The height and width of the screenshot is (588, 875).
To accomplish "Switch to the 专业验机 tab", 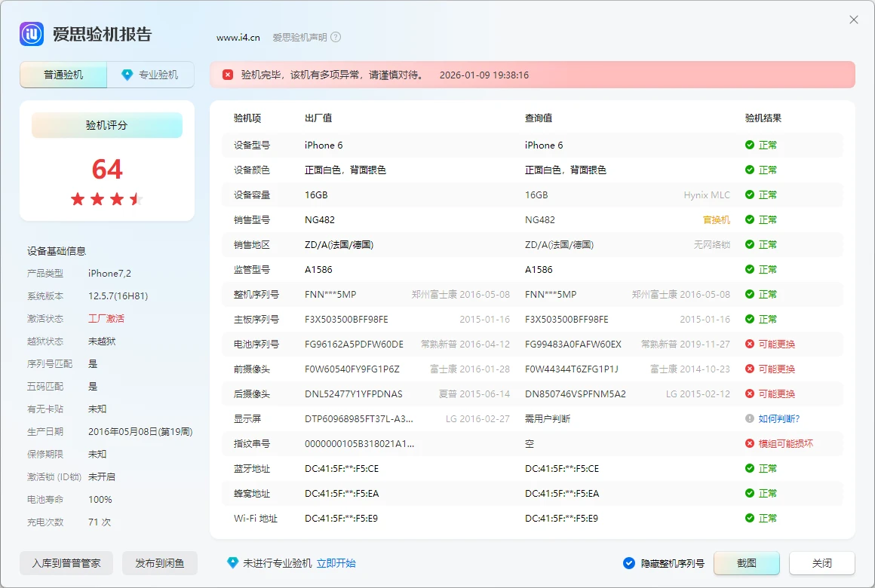I will 150,75.
